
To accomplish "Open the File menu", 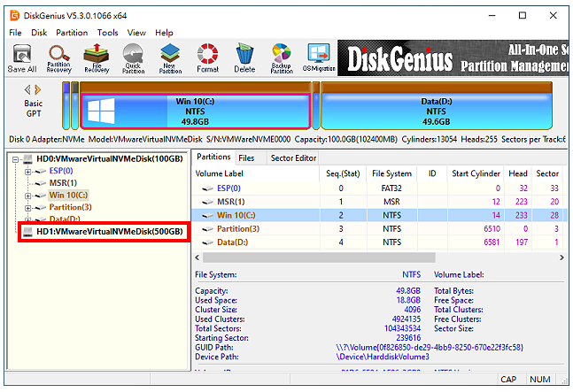I will point(15,33).
